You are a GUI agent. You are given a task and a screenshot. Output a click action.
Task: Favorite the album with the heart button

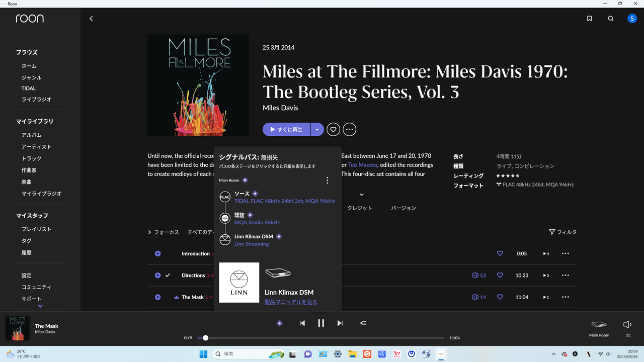[333, 130]
